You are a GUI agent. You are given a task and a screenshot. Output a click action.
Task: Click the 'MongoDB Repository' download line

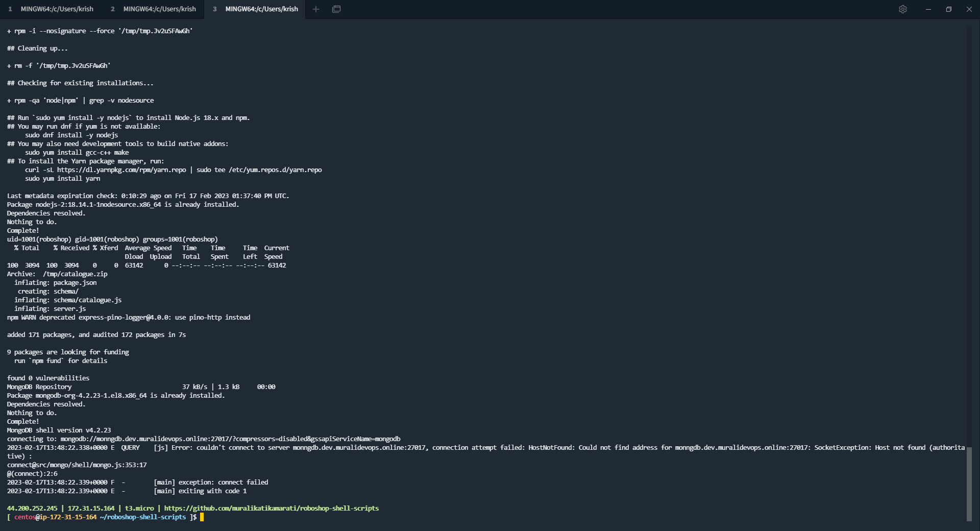click(141, 387)
